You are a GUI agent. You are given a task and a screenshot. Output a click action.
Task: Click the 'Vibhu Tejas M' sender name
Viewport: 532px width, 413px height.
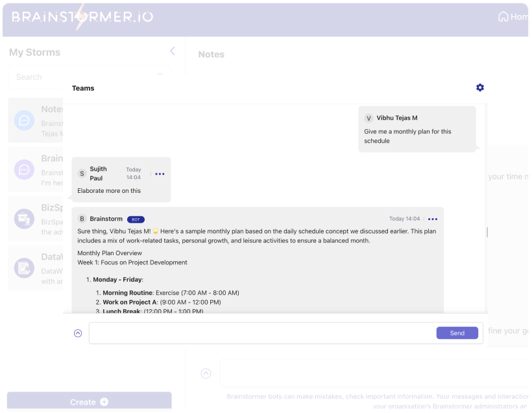(397, 118)
